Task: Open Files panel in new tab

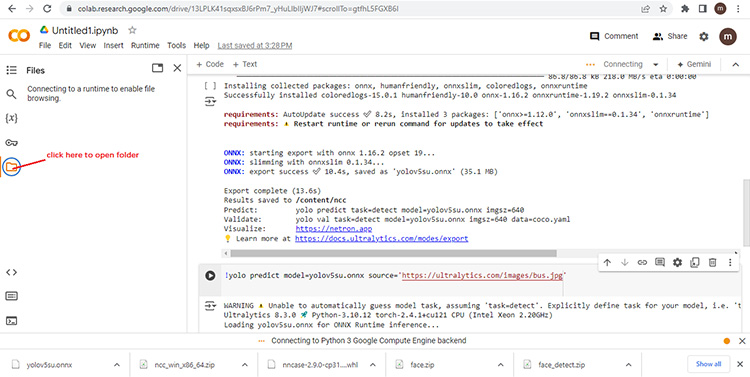Action: pyautogui.click(x=157, y=68)
